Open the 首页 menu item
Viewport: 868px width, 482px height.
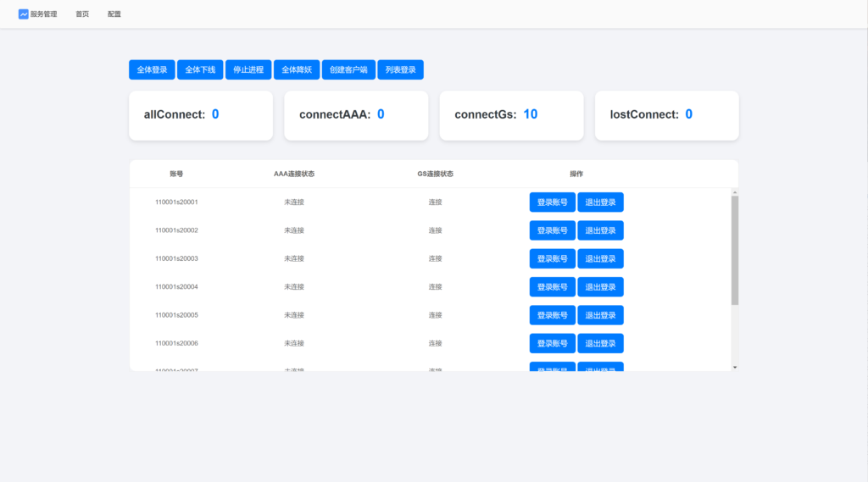click(82, 14)
